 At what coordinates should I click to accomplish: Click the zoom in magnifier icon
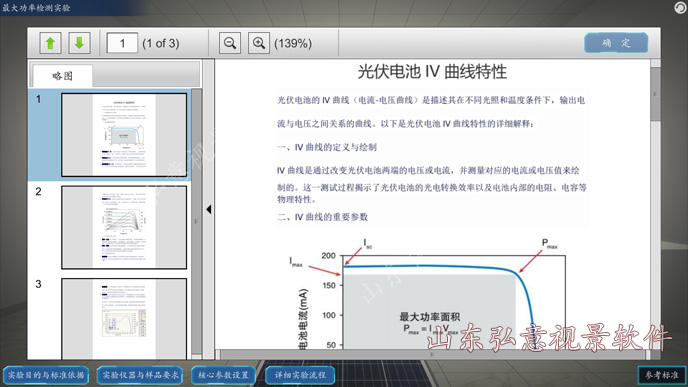tap(259, 43)
